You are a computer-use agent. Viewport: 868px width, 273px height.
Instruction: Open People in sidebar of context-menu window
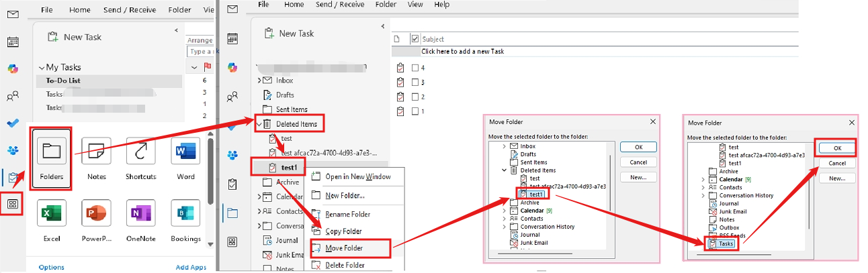(232, 97)
